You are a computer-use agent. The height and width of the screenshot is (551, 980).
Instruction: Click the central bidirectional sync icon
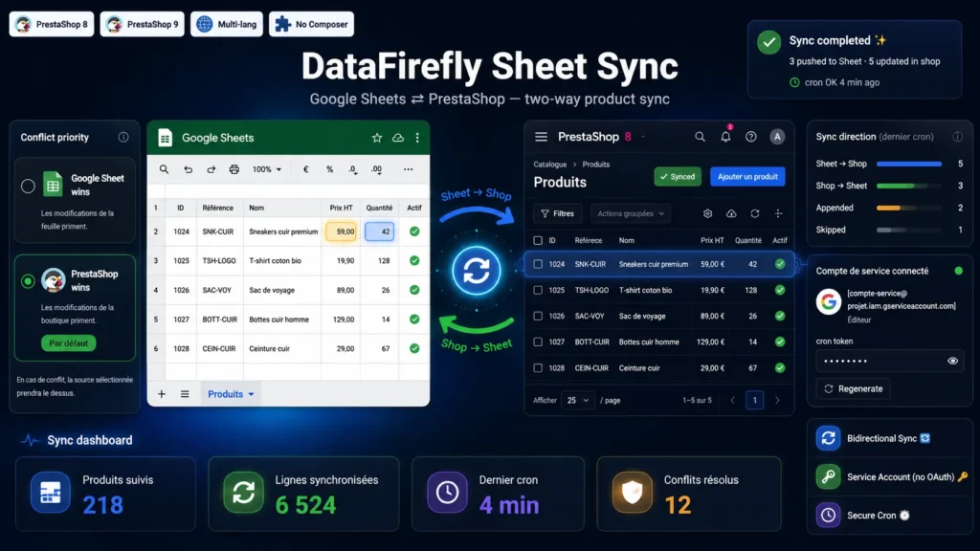[477, 271]
